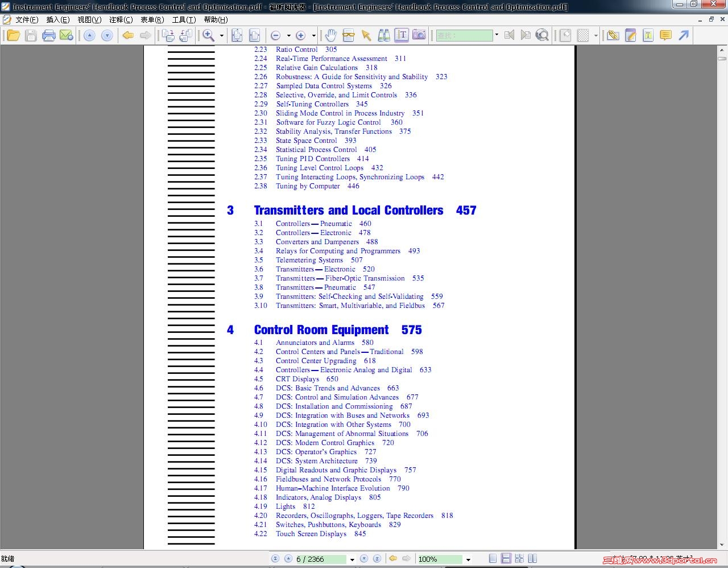Select the pencil note-editing tool

[x=630, y=35]
